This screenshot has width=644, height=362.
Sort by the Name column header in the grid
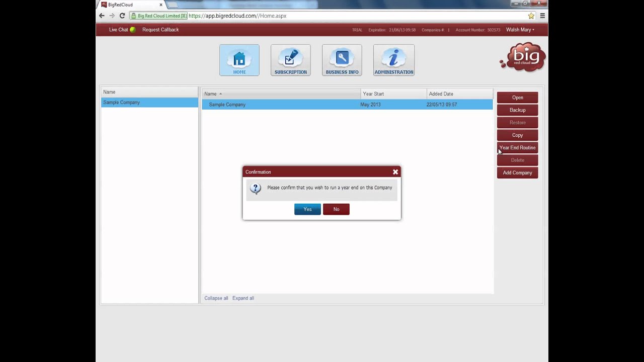click(281, 94)
